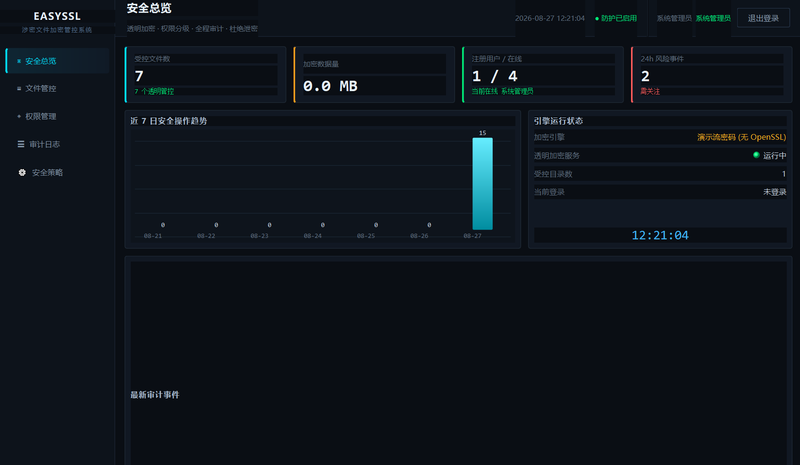Click the 引擎运行状态 panel title

click(558, 121)
